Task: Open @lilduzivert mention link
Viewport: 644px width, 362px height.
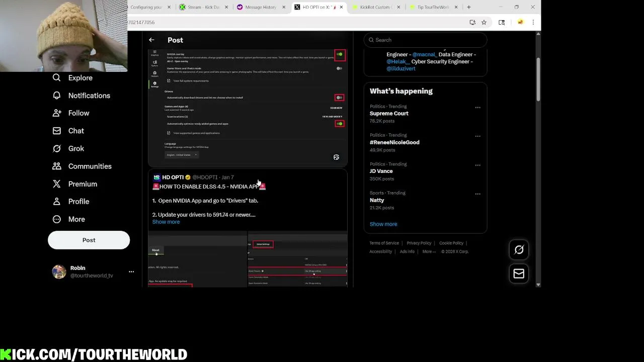Action: pyautogui.click(x=401, y=68)
